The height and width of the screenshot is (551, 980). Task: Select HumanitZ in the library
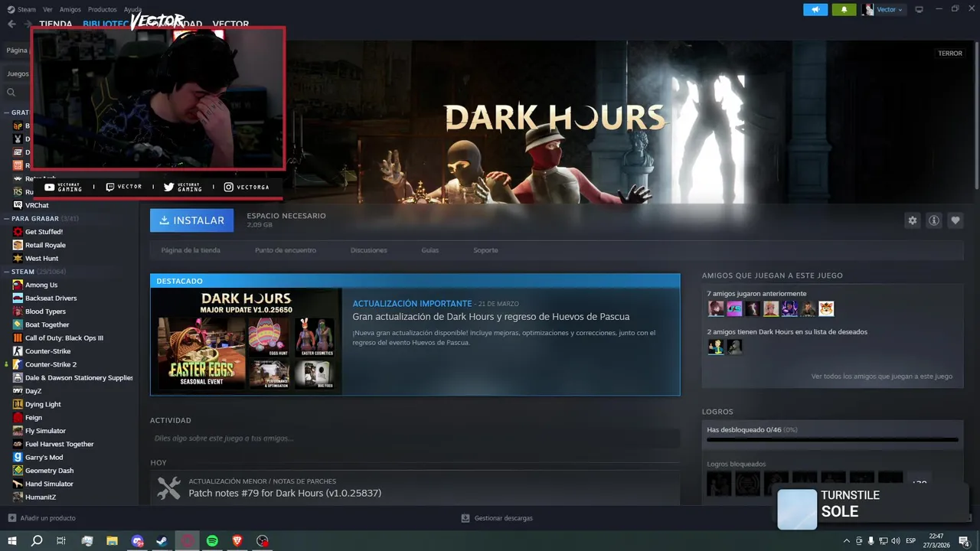[x=41, y=497]
